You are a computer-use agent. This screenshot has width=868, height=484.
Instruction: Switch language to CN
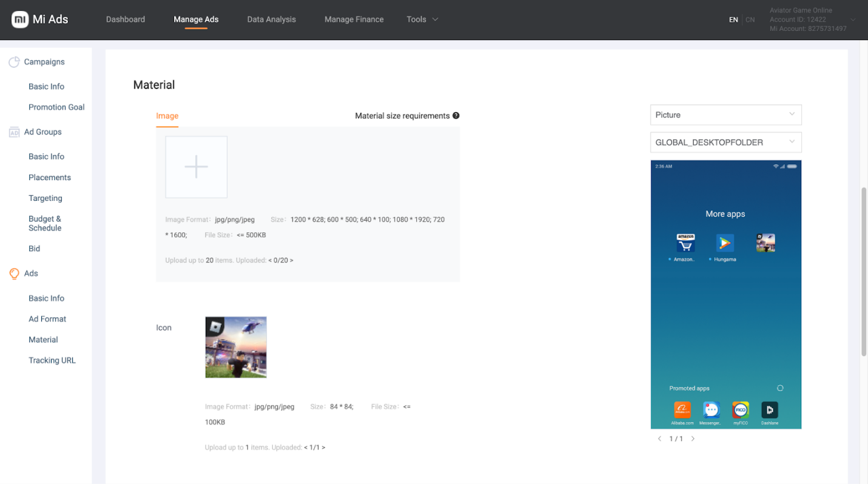750,20
